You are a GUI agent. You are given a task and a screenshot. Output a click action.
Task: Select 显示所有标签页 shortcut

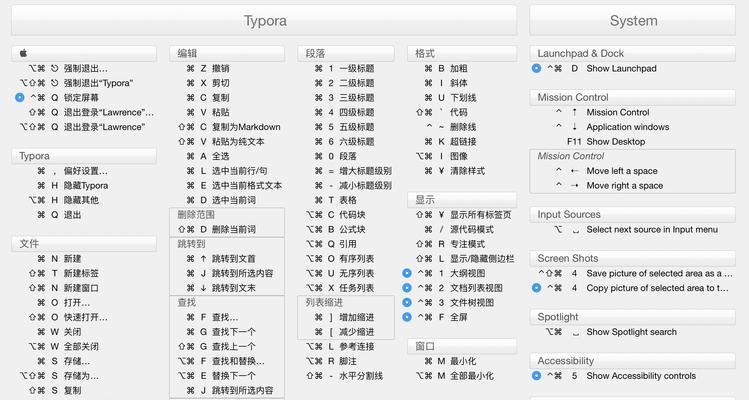pos(463,215)
